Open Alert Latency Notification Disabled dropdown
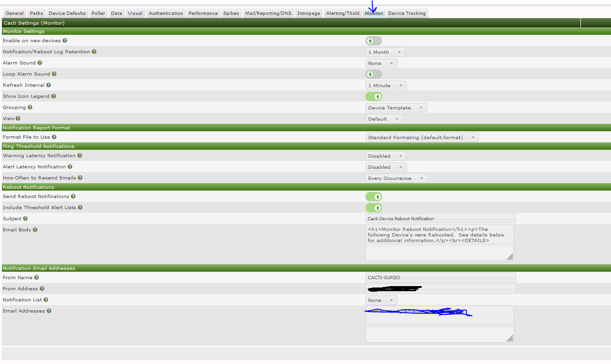The height and width of the screenshot is (364, 611). click(x=386, y=167)
